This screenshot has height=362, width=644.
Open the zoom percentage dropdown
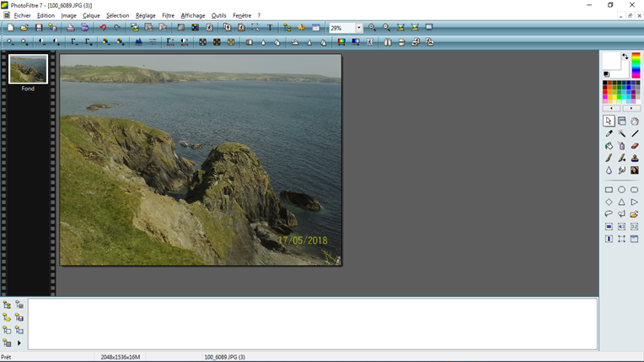tap(358, 28)
